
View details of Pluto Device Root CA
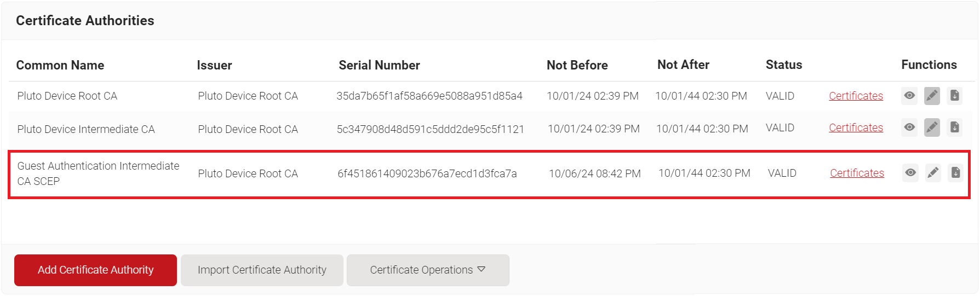point(909,96)
